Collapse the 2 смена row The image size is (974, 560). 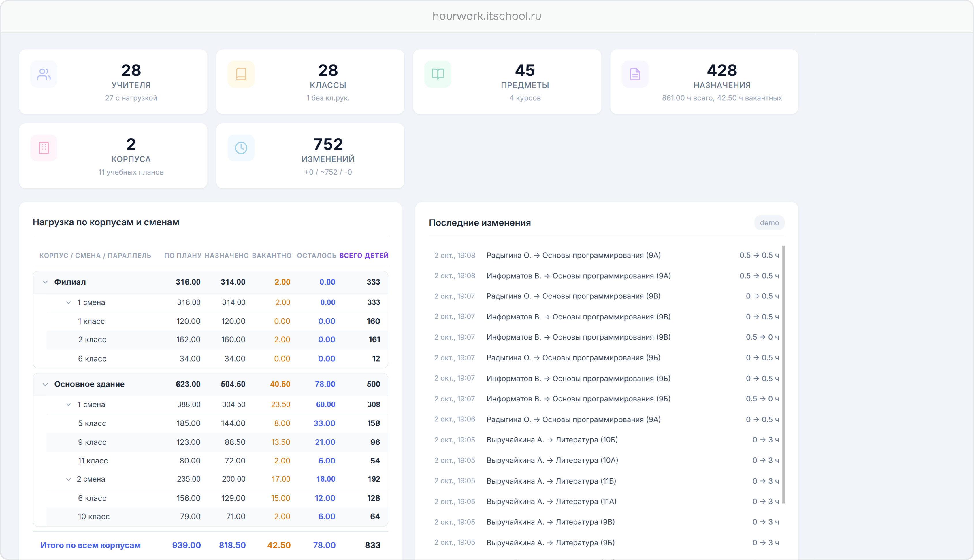coord(69,479)
